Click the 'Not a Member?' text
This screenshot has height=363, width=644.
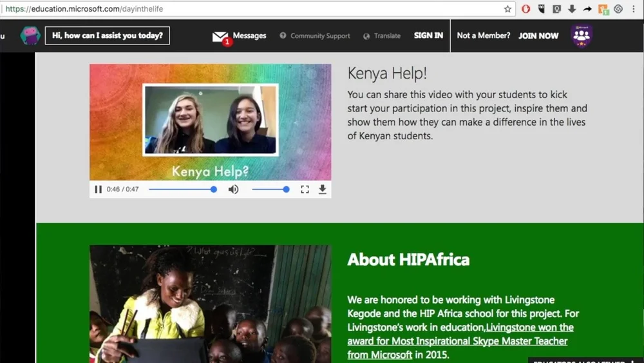coord(484,35)
